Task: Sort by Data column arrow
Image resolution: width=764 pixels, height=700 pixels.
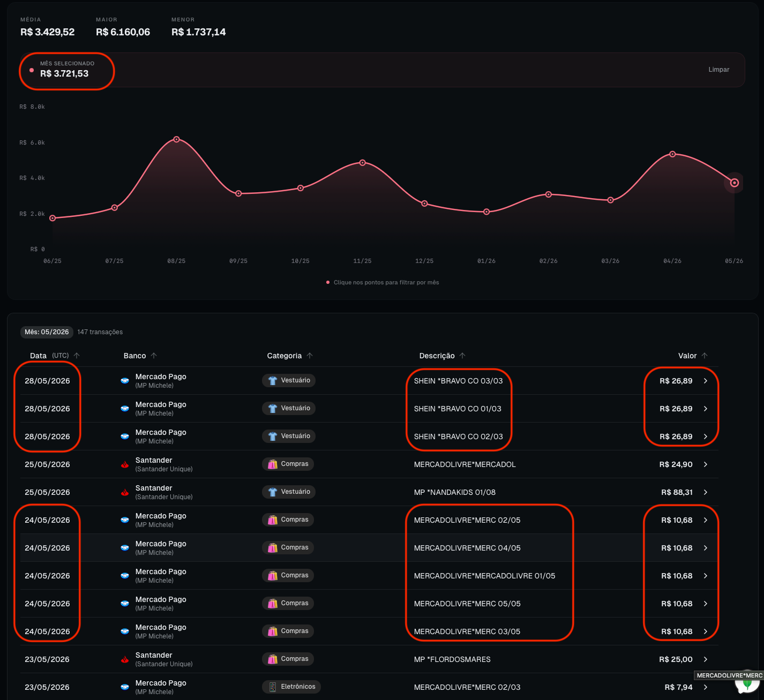Action: [77, 356]
